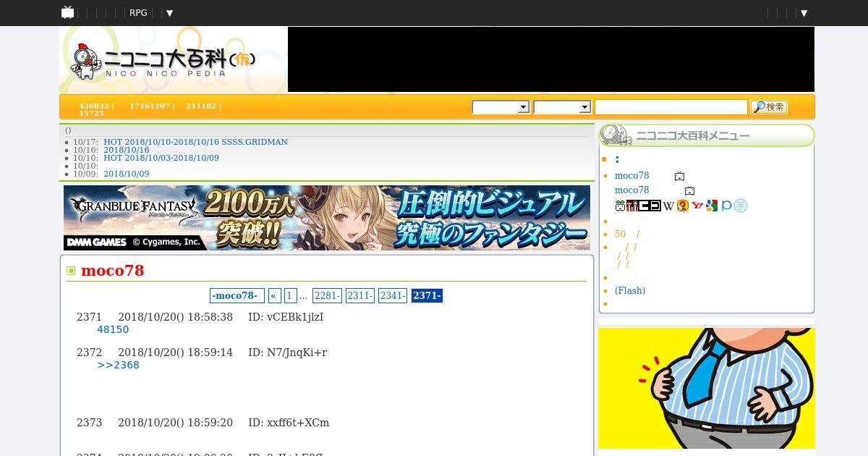Open first moco78 link in sidebar menu
The width and height of the screenshot is (868, 456).
click(631, 176)
